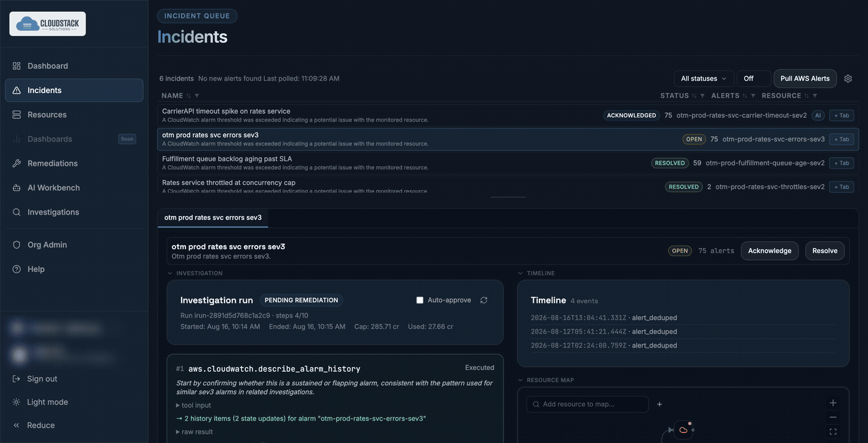Select the cloud node in the resource map
This screenshot has height=443, width=868.
point(683,429)
